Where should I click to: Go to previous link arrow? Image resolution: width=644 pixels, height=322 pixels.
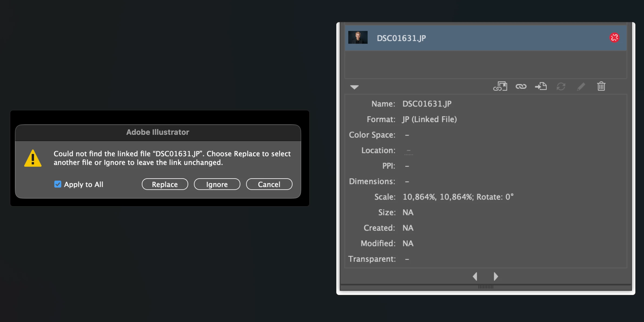point(475,276)
